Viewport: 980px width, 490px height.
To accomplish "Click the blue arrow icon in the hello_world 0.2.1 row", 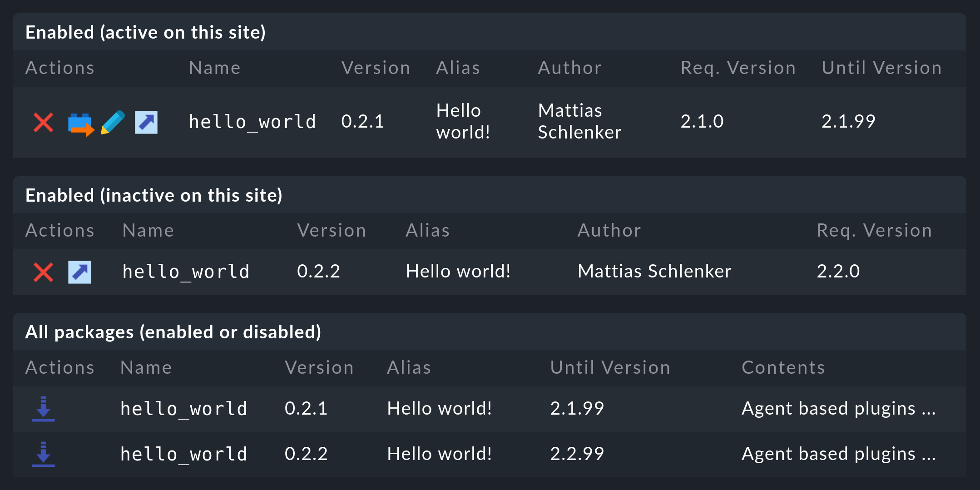I will (x=146, y=123).
